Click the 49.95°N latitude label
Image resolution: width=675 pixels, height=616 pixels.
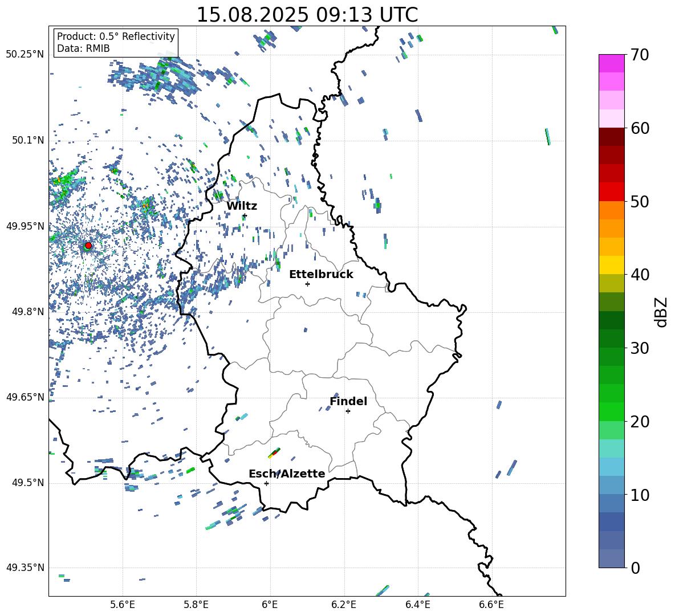pyautogui.click(x=25, y=226)
